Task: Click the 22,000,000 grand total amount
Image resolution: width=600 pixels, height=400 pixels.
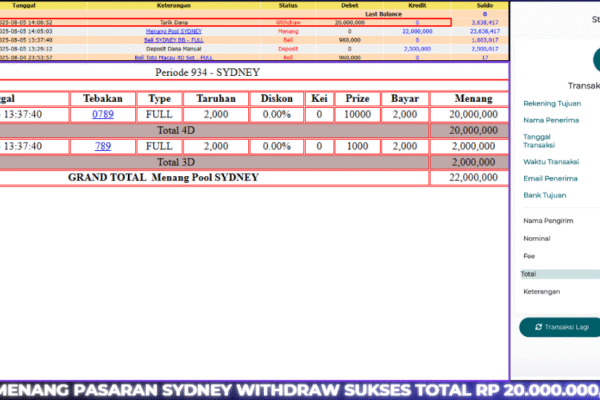Action: [x=473, y=178]
